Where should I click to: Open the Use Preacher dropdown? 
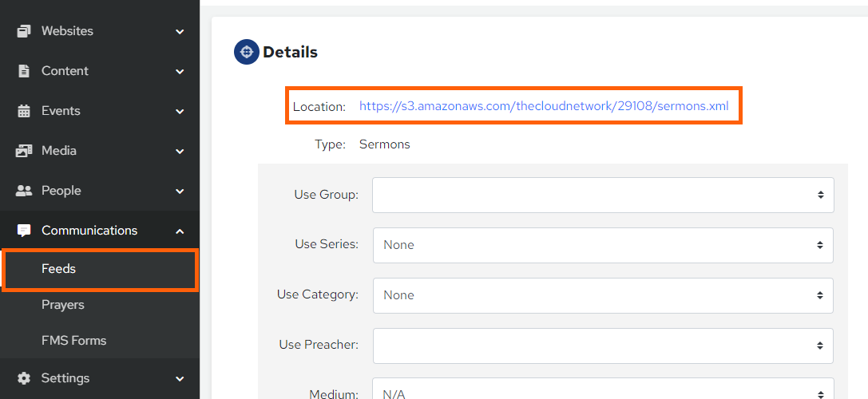point(603,346)
